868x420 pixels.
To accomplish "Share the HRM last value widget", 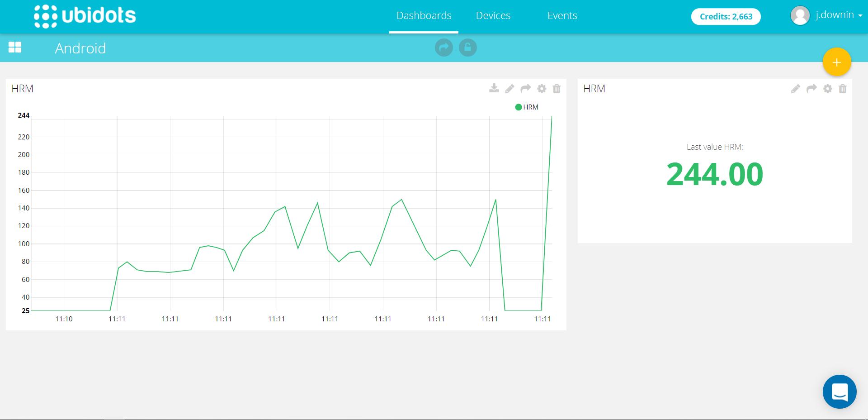I will click(811, 89).
